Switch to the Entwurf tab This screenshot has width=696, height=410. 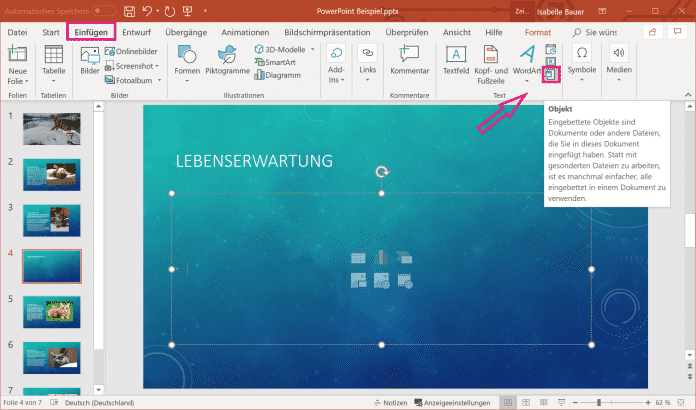click(137, 32)
